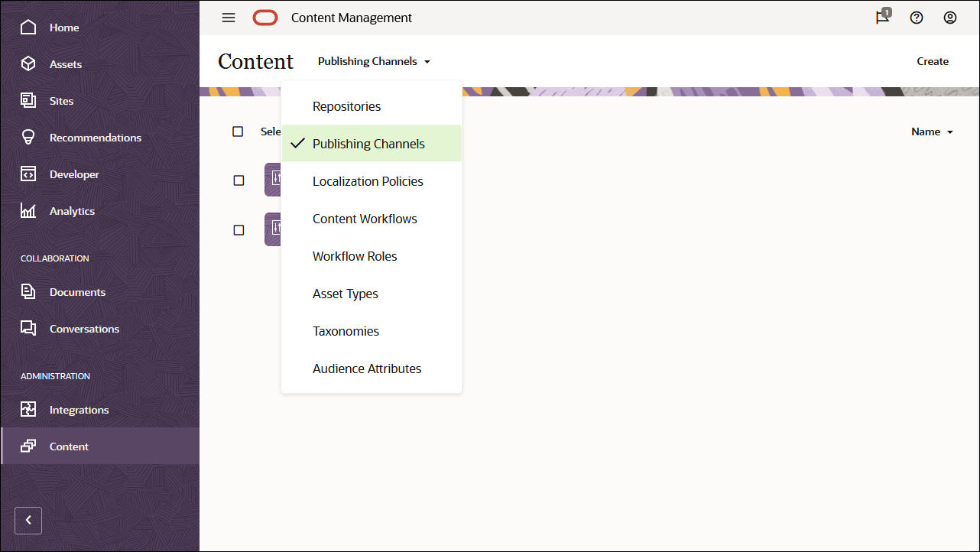Image resolution: width=980 pixels, height=552 pixels.
Task: Select Localization Policies from the menu
Action: click(368, 181)
